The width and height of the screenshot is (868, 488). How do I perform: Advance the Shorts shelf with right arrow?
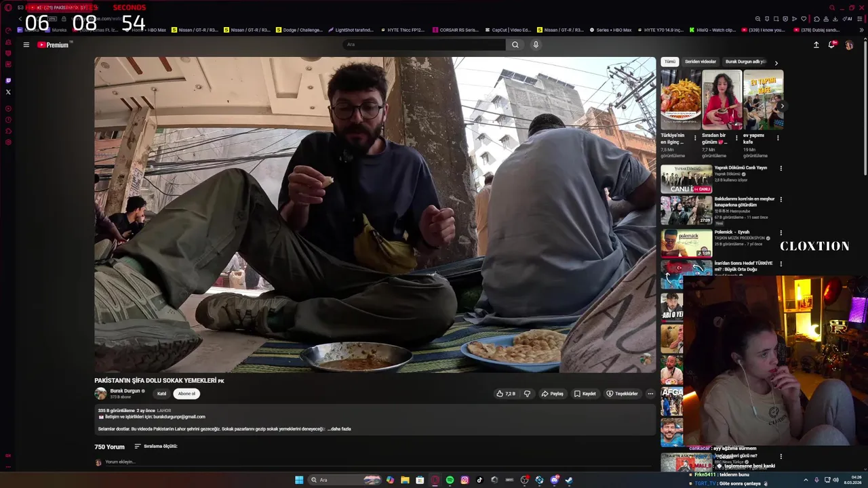click(x=782, y=106)
